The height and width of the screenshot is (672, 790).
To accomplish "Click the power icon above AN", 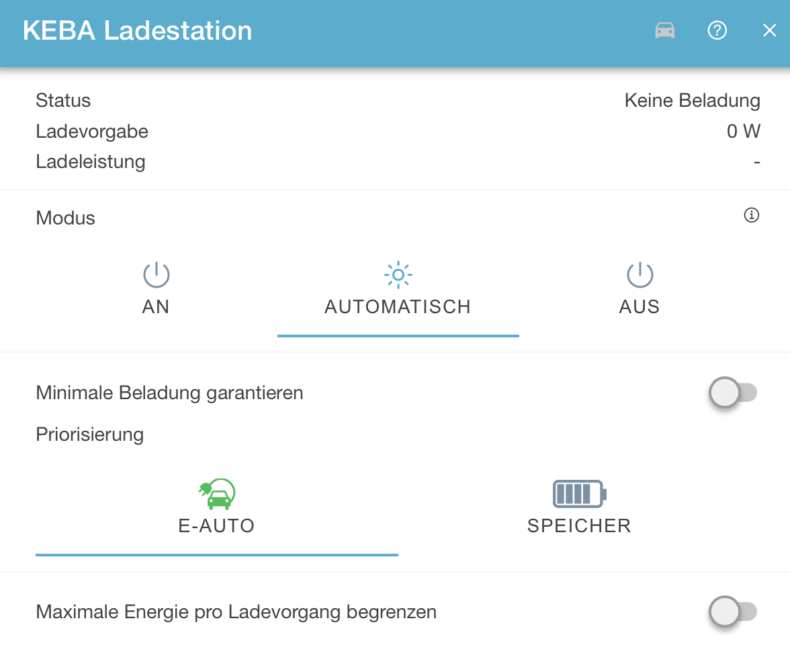I will (156, 275).
